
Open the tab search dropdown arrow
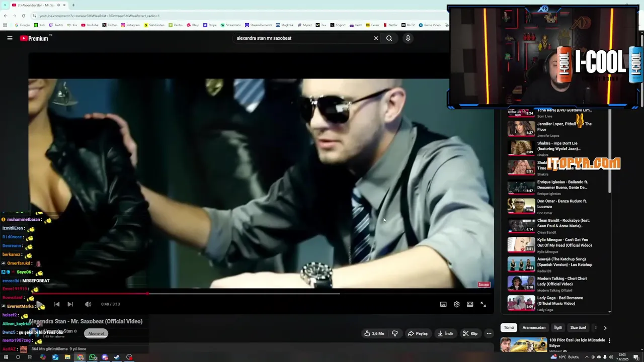click(6, 5)
